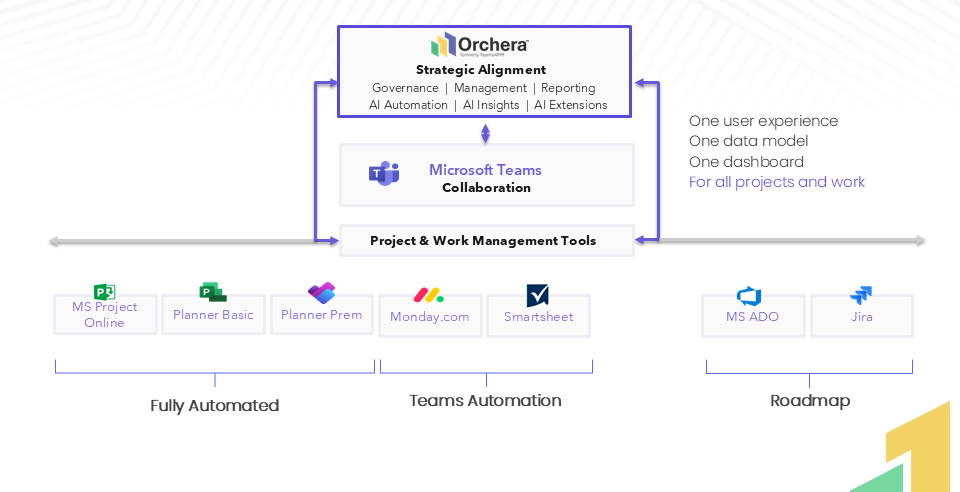The width and height of the screenshot is (960, 492).
Task: Select the Planner Prem box
Action: (x=321, y=315)
